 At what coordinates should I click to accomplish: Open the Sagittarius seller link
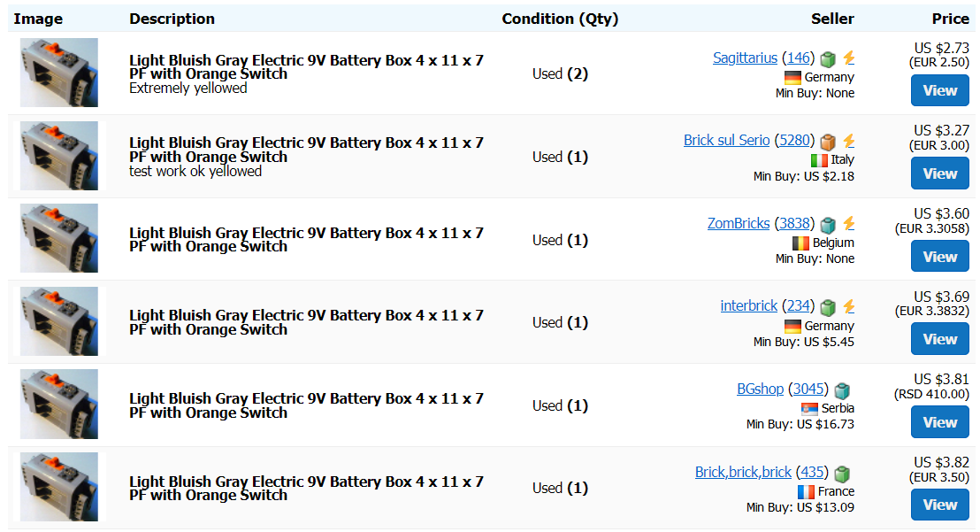[745, 58]
